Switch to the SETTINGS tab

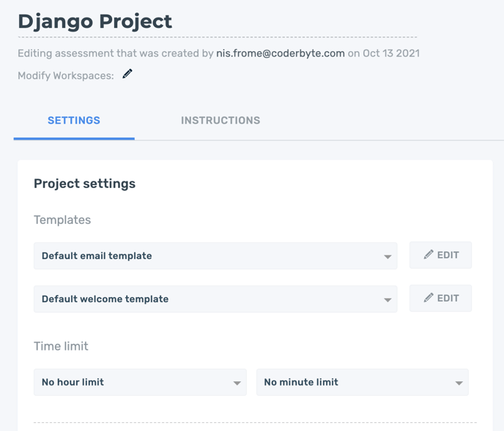(74, 121)
